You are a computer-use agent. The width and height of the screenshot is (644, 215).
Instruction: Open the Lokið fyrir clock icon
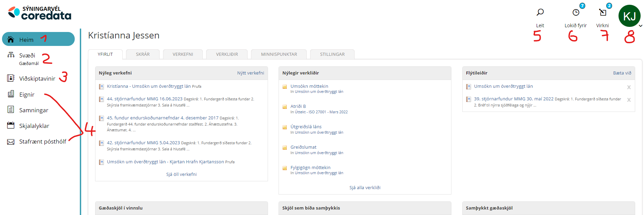[x=576, y=13]
